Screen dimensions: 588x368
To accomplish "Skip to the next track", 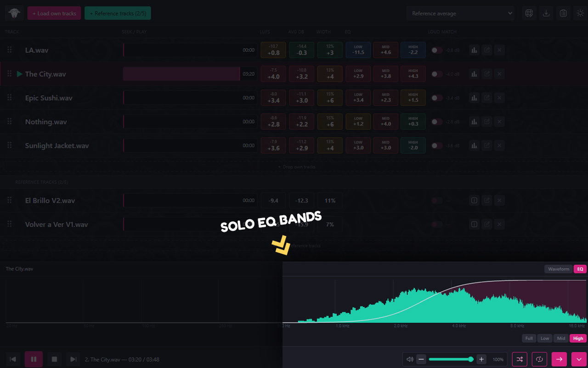I will click(73, 359).
